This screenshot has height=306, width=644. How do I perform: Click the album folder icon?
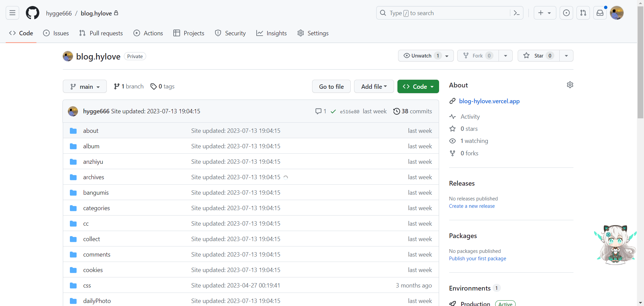pyautogui.click(x=73, y=146)
